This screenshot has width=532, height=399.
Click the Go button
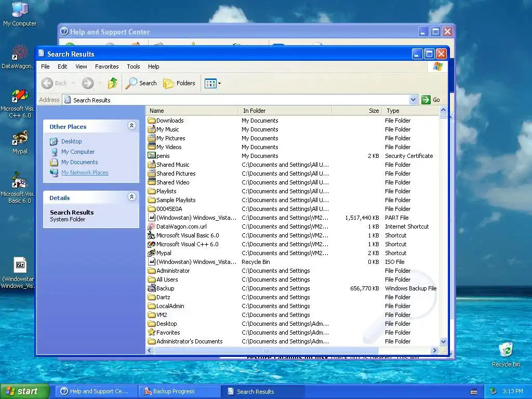pyautogui.click(x=431, y=100)
